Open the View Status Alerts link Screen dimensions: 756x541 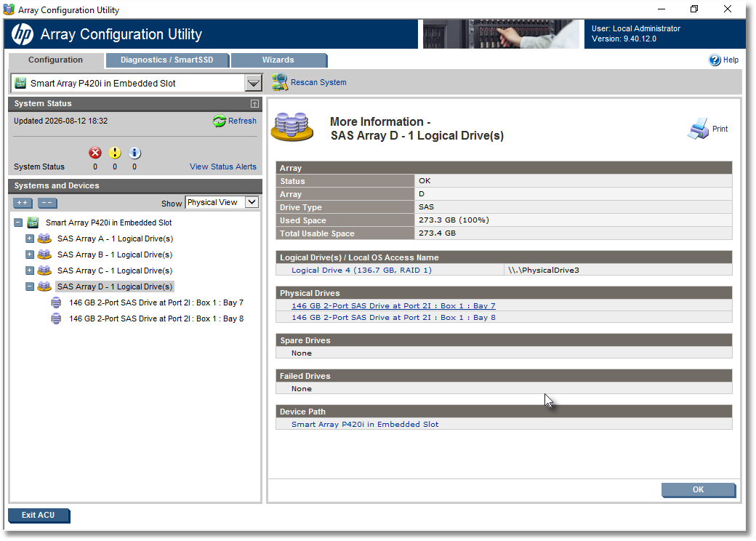(223, 167)
